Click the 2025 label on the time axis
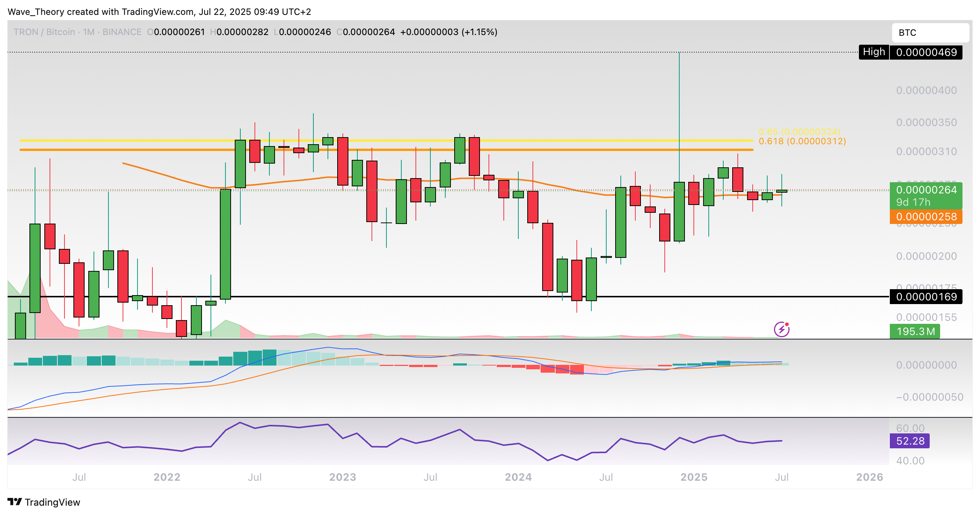 pos(693,477)
